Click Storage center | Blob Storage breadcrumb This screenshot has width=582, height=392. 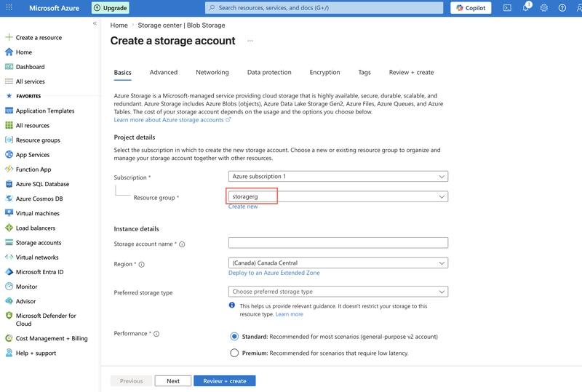coord(181,25)
